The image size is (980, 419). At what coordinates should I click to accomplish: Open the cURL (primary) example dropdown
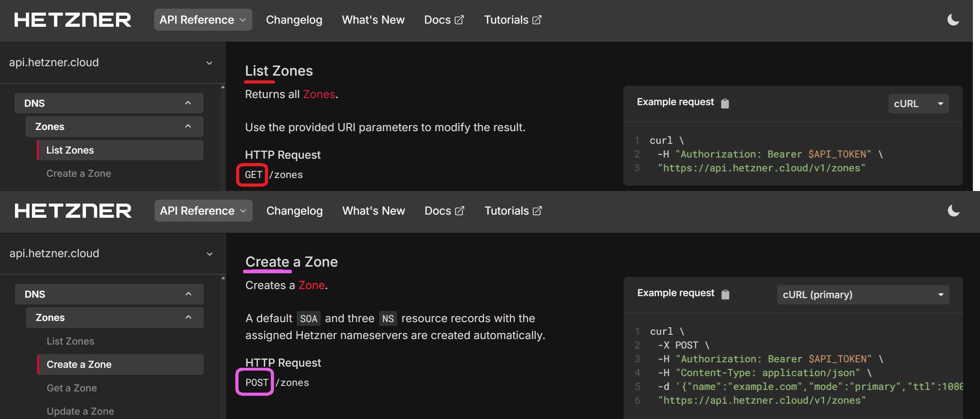coord(863,295)
